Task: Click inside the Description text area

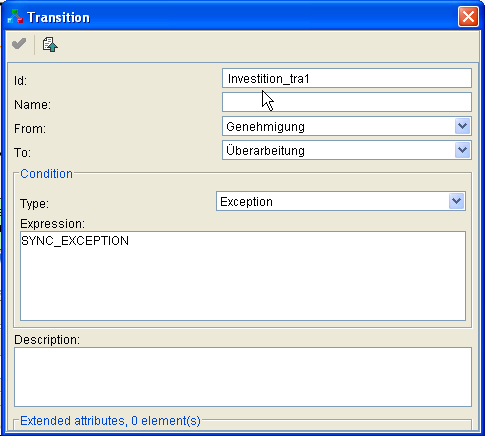Action: (243, 377)
